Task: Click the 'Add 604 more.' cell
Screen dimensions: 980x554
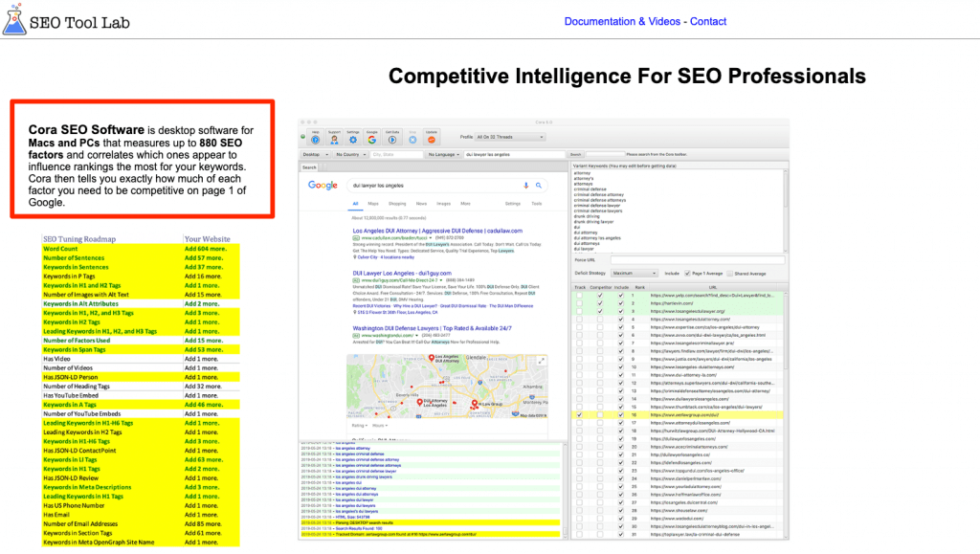Action: coord(206,249)
